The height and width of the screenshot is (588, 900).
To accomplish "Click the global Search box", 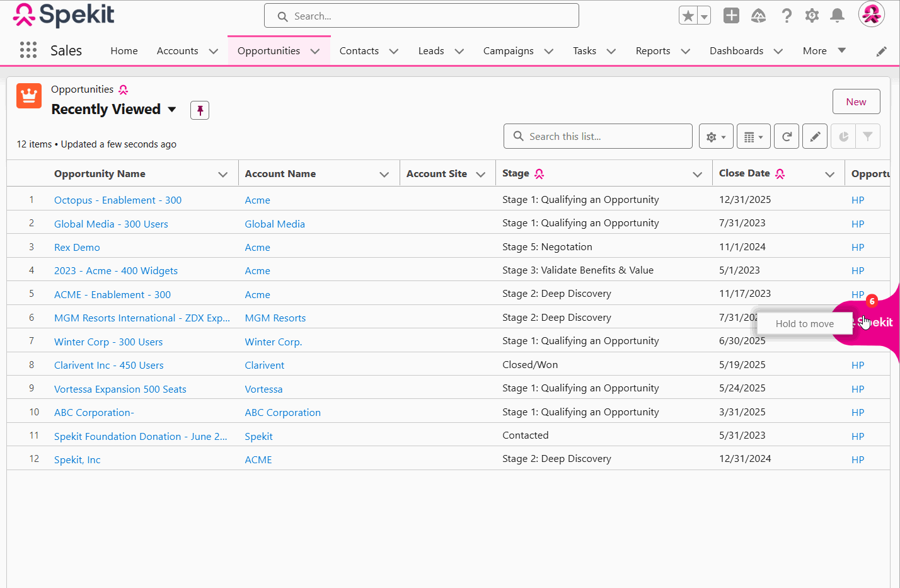I will pos(422,16).
